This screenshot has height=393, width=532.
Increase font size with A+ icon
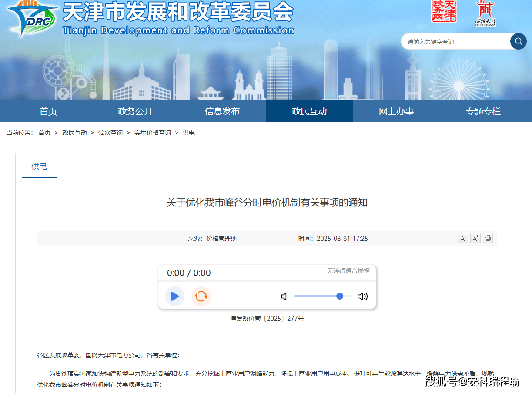pos(475,238)
